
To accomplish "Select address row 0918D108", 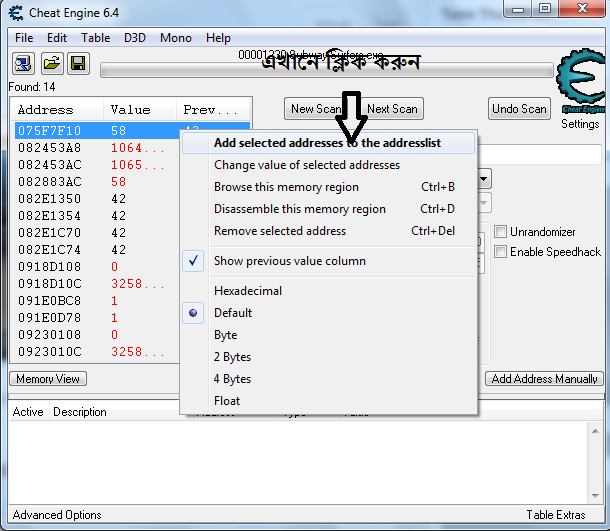I will 97,267.
